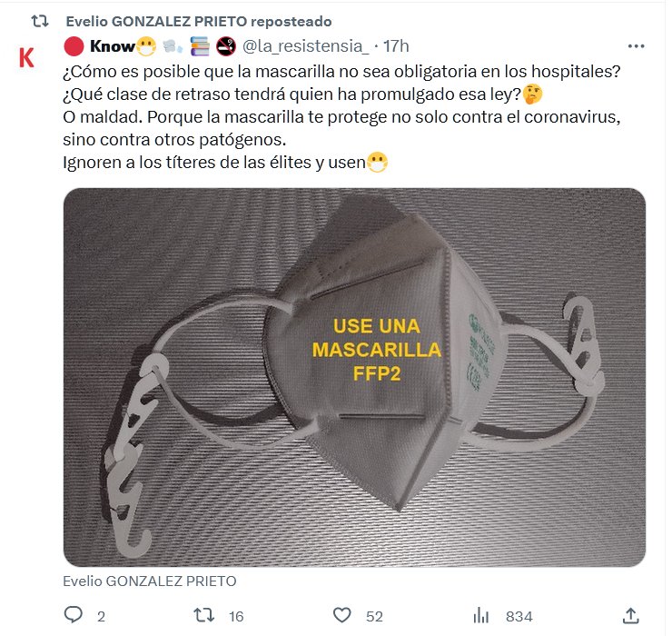This screenshot has width=672, height=636.
Task: Click the repost icon next to reposteado
Action: pyautogui.click(x=40, y=21)
